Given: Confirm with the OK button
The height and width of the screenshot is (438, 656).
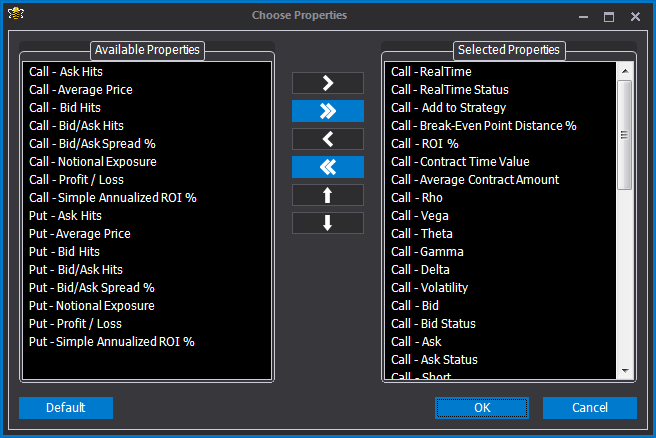Looking at the screenshot, I should (x=482, y=407).
